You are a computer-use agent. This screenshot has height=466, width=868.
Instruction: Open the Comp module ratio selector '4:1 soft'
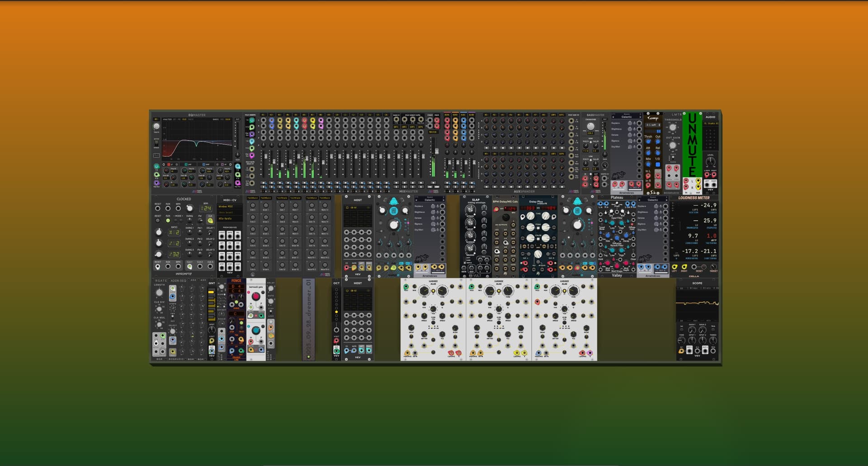tap(652, 125)
